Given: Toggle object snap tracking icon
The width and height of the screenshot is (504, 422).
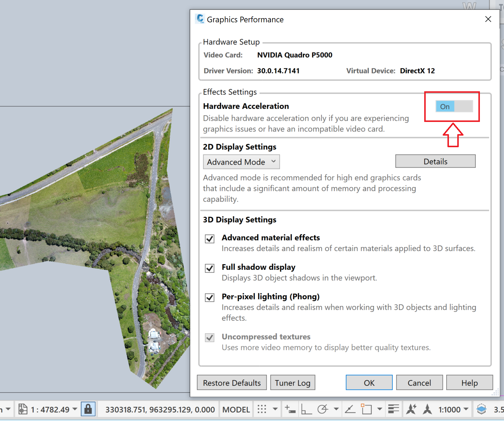Looking at the screenshot, I should click(x=350, y=409).
